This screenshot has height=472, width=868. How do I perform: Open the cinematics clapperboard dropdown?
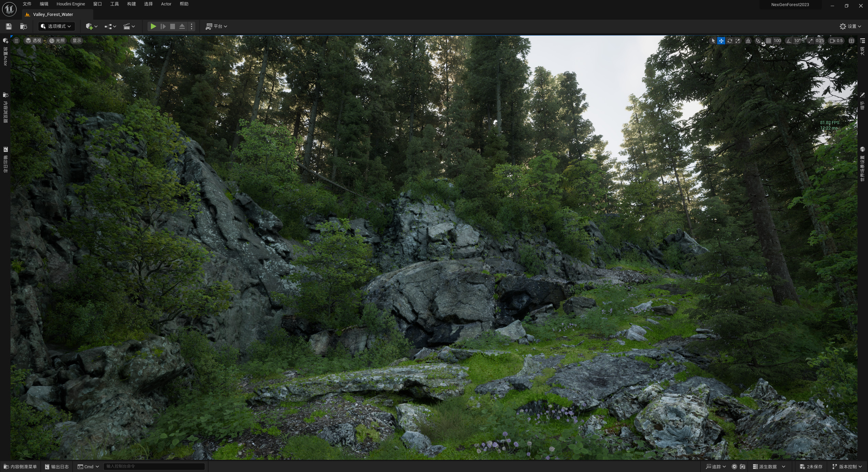[129, 26]
